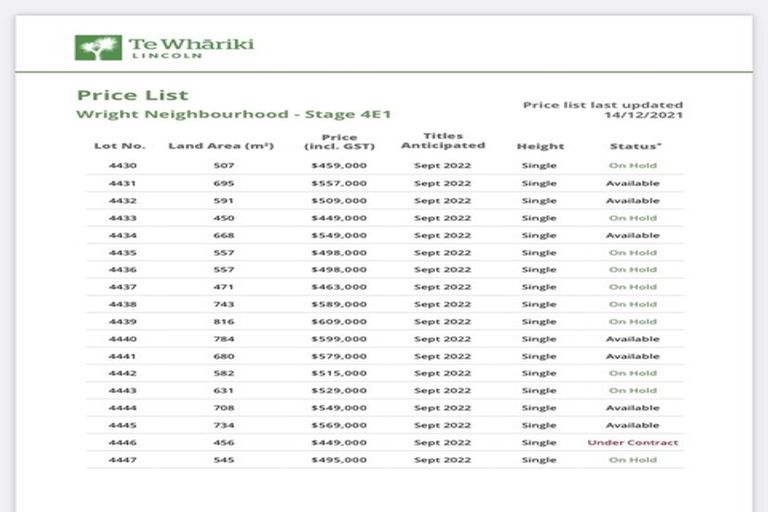Click the Lot No. column header
The width and height of the screenshot is (768, 512).
click(x=119, y=146)
